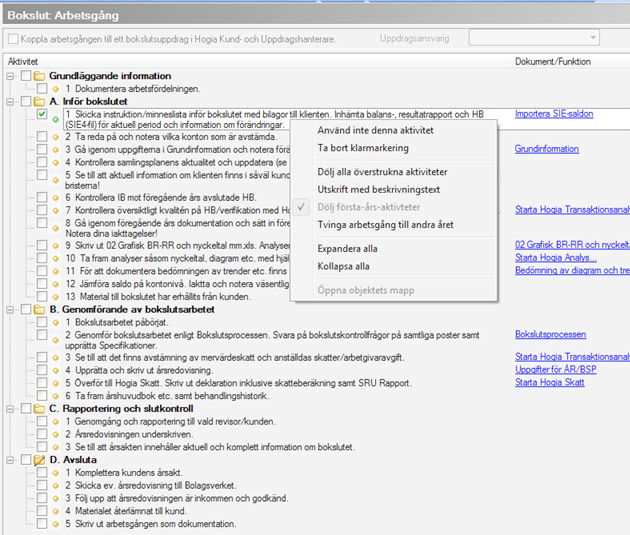Tick the Dokumentera arbetsfördelningen checkbox
The height and width of the screenshot is (535, 630).
click(x=42, y=88)
